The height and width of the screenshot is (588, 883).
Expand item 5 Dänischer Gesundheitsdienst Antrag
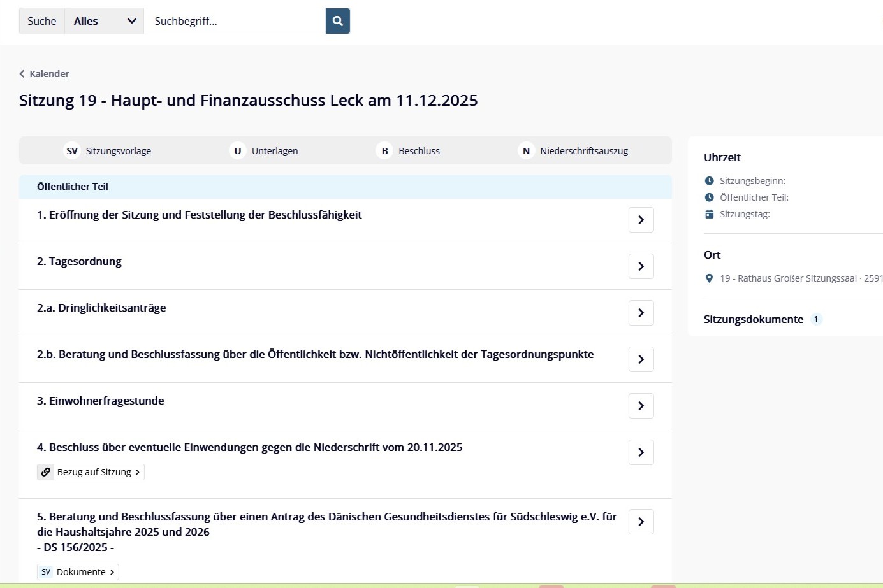coord(641,522)
